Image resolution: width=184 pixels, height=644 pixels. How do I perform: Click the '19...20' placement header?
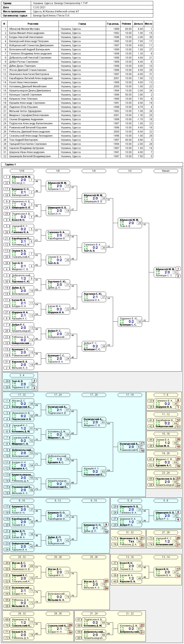(166, 453)
